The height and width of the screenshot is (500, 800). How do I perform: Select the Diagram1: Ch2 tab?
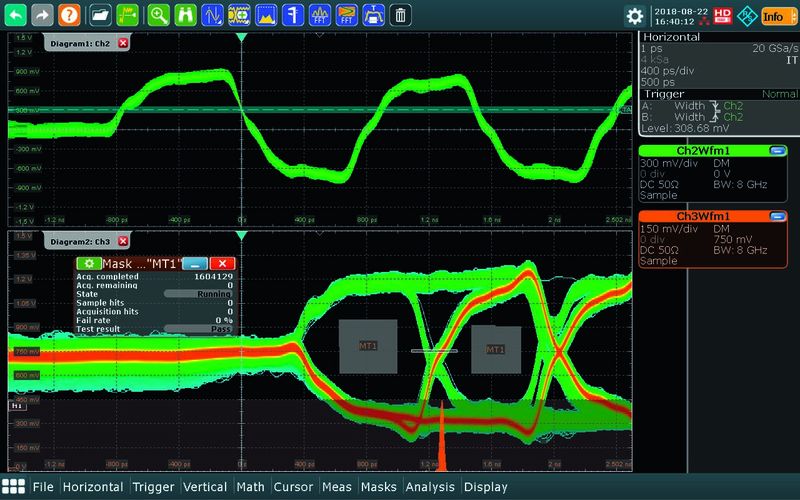click(x=81, y=43)
